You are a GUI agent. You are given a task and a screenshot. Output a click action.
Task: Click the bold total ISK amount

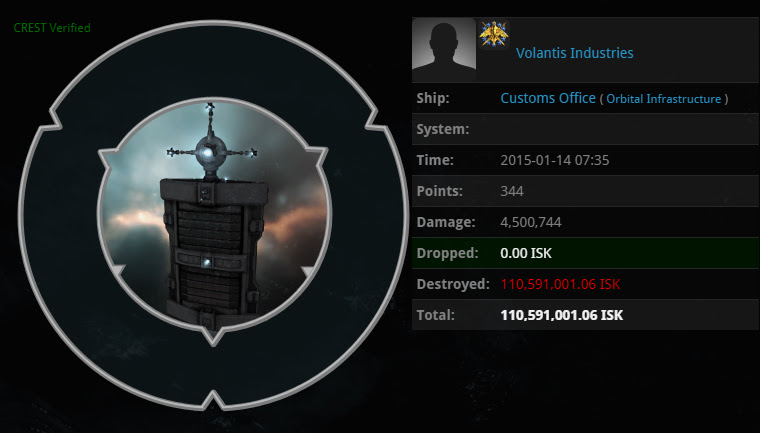click(562, 315)
